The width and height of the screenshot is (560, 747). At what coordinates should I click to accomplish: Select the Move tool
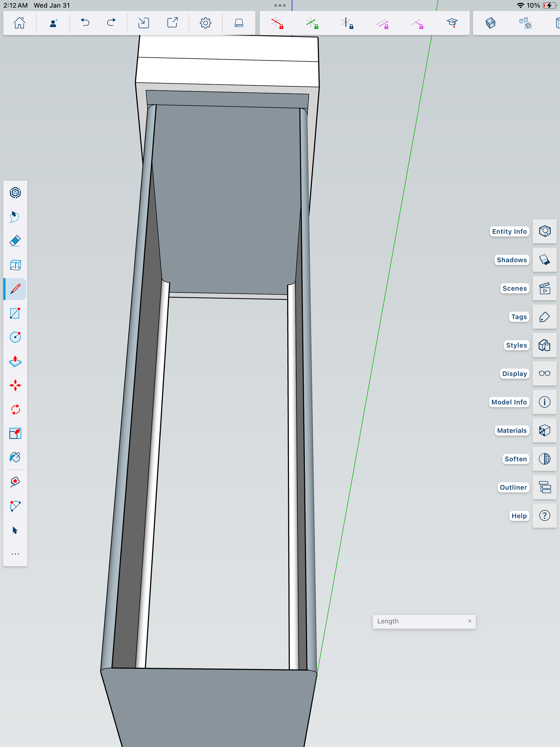point(15,385)
